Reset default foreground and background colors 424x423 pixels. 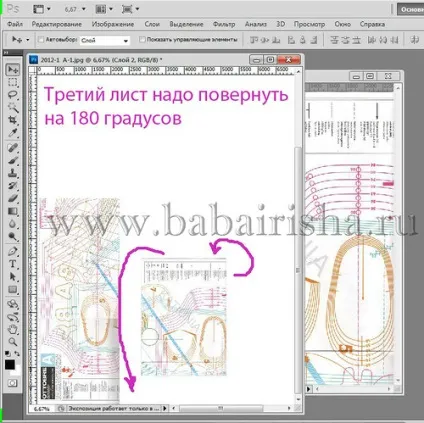(x=8, y=354)
